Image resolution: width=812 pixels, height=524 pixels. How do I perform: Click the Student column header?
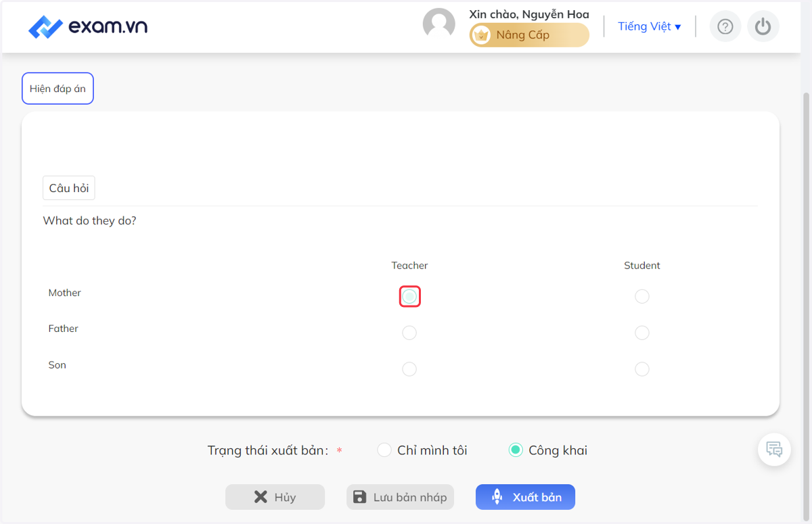tap(642, 266)
